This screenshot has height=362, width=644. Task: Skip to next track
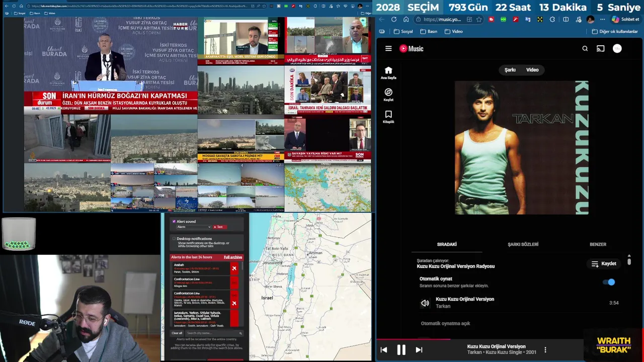(x=419, y=350)
